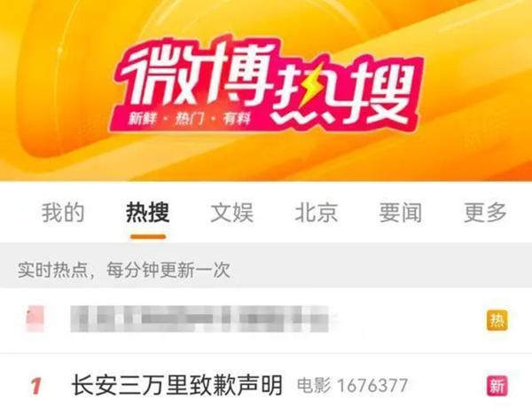This screenshot has width=532, height=417.
Task: Tap the 新鲜·热门·有料 slogan strip
Action: 190,119
